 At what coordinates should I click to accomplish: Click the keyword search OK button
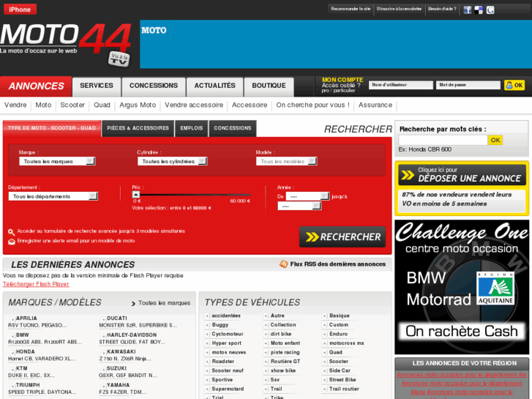coord(495,141)
